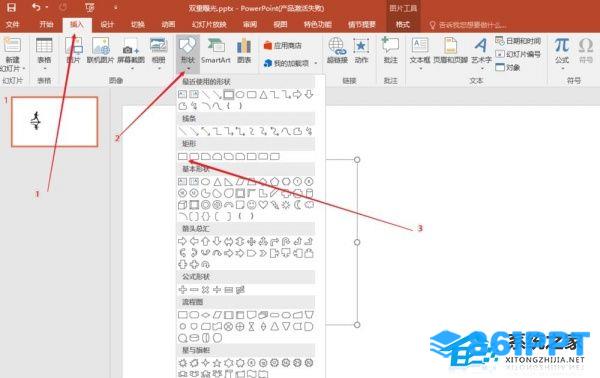The image size is (600, 378).
Task: Open the 公式 equation menu
Action: pos(562,54)
